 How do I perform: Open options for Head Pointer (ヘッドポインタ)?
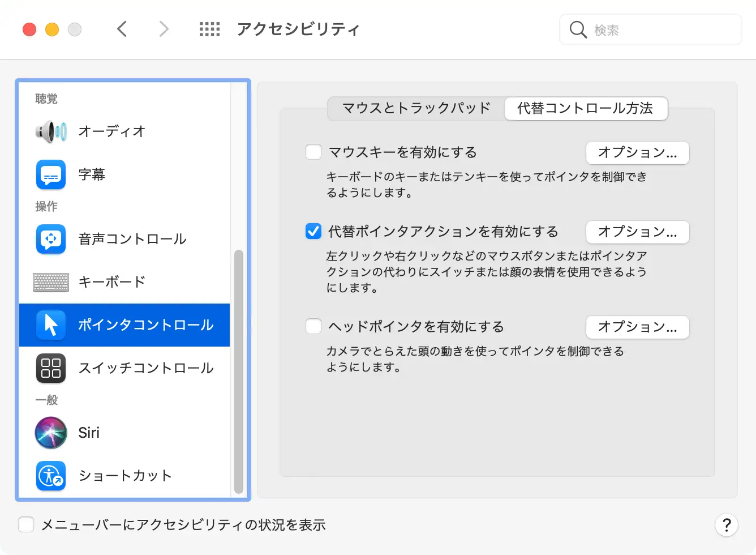tap(637, 327)
